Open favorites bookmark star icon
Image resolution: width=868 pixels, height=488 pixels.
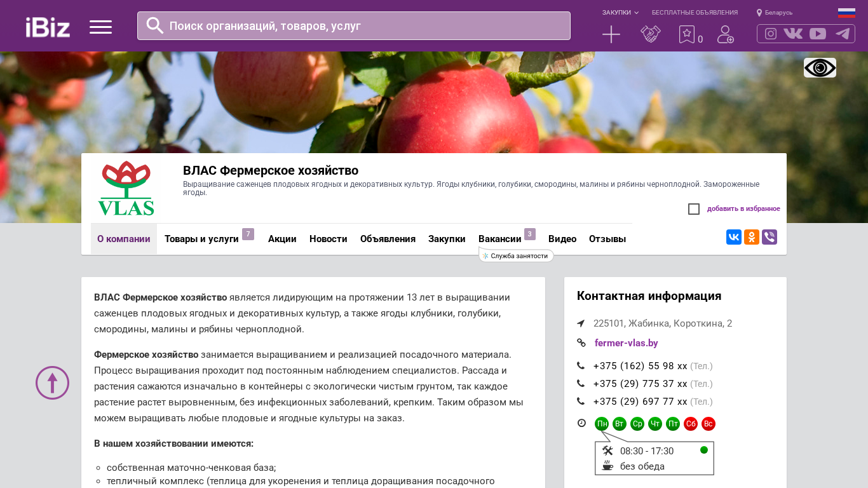[x=687, y=34]
